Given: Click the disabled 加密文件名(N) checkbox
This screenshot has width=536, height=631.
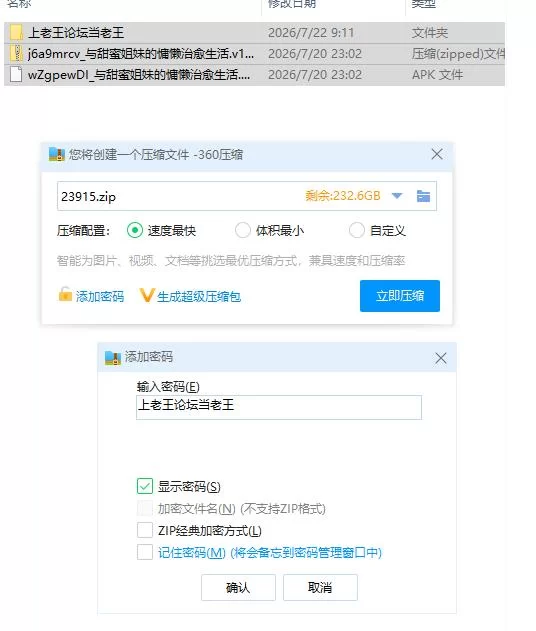Looking at the screenshot, I should point(145,508).
